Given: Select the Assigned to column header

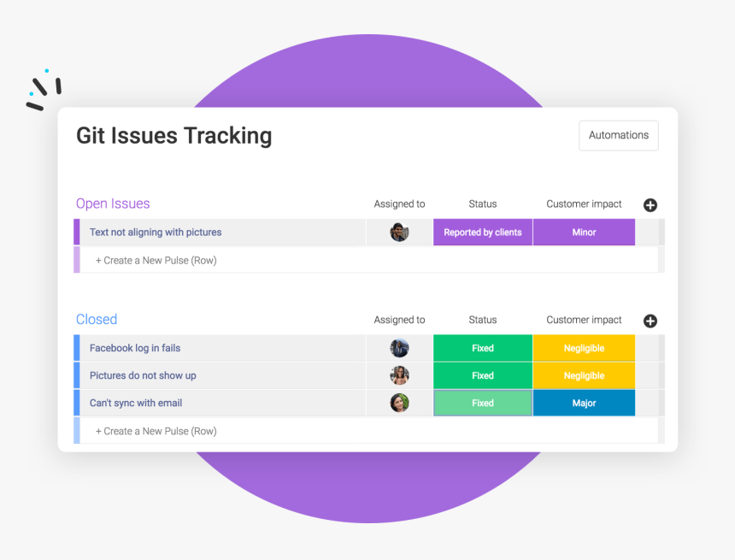Looking at the screenshot, I should 398,203.
